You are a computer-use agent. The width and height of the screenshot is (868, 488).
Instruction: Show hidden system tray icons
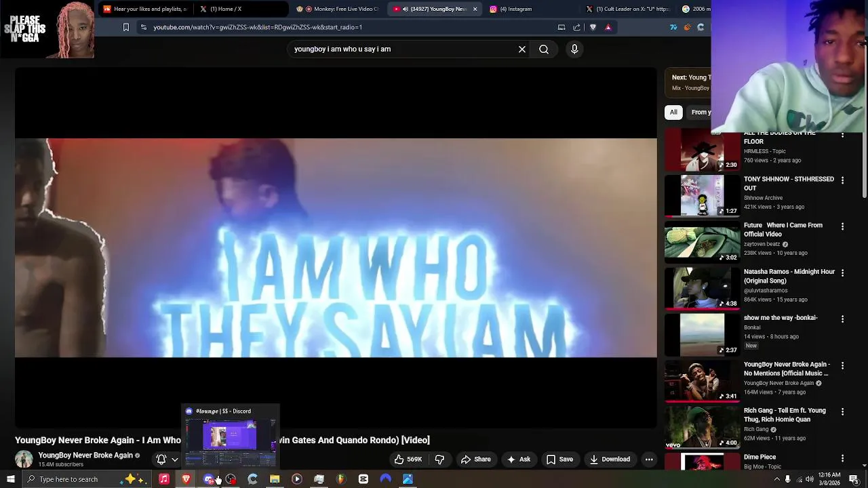[x=776, y=479]
